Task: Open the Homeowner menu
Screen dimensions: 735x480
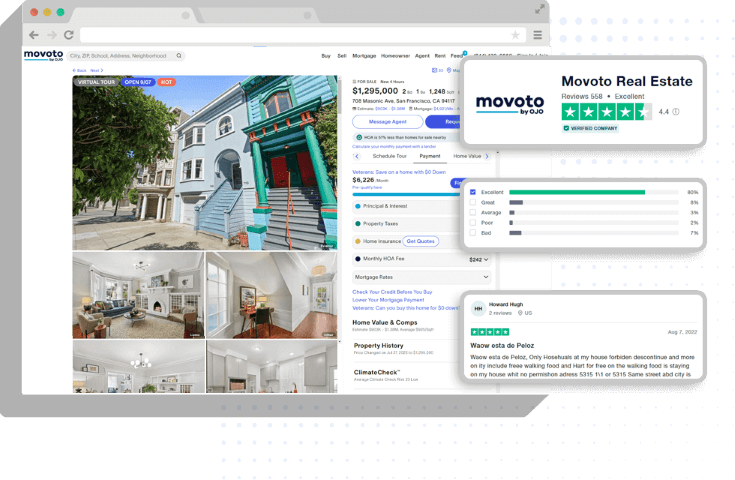Action: tap(395, 56)
